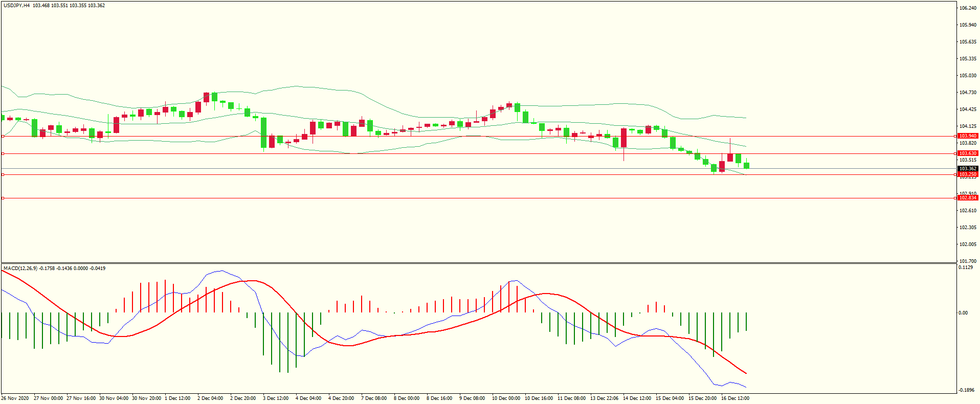This screenshot has height=404, width=980.
Task: Grab left anchor of the 102.834 line
Action: tap(3, 198)
